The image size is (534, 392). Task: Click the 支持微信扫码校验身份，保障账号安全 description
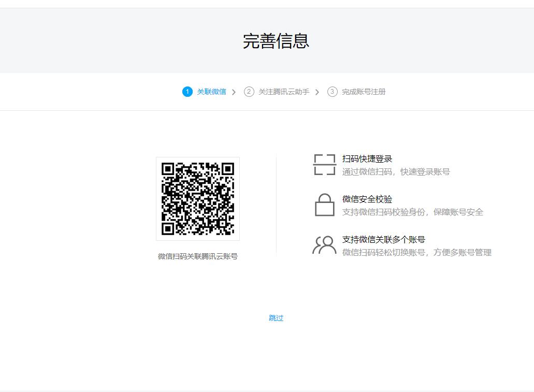(413, 212)
